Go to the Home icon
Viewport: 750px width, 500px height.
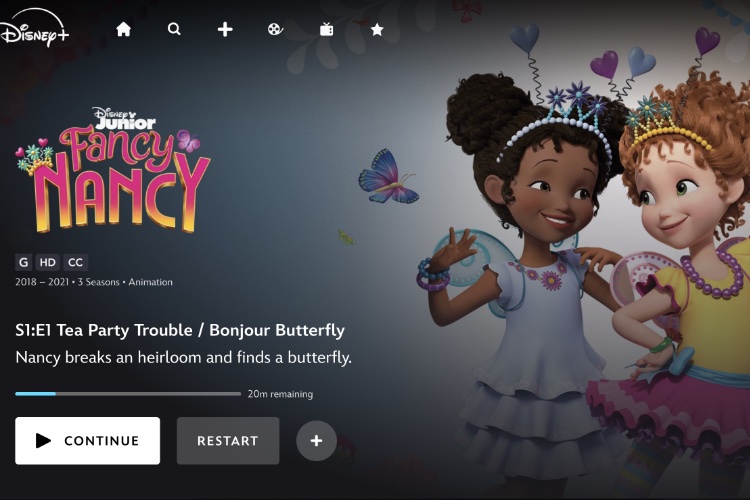123,29
